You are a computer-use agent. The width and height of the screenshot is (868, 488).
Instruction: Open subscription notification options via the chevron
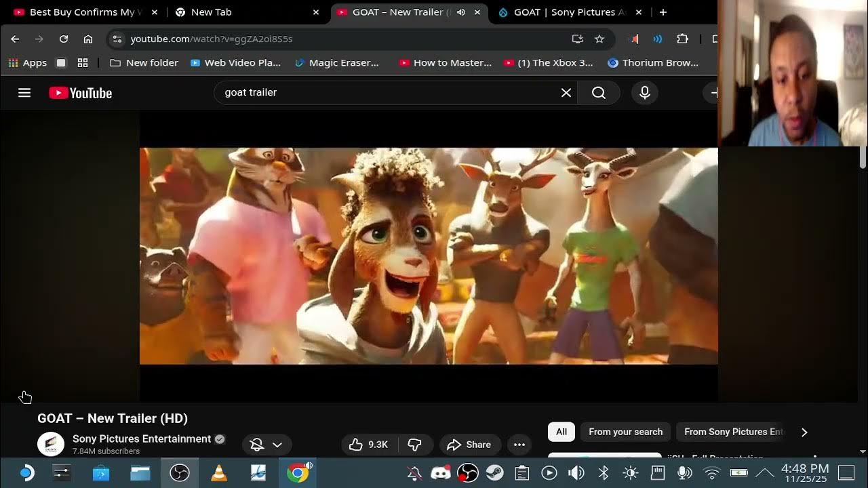[278, 444]
